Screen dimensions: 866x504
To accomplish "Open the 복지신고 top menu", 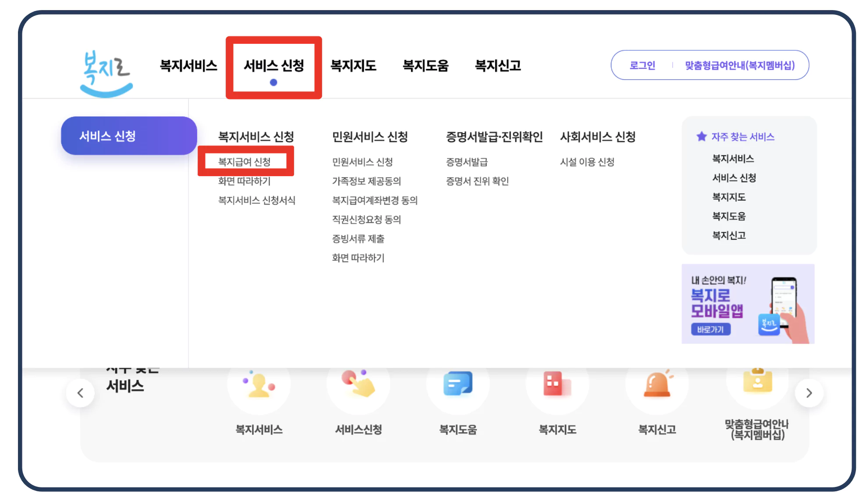I will click(498, 66).
